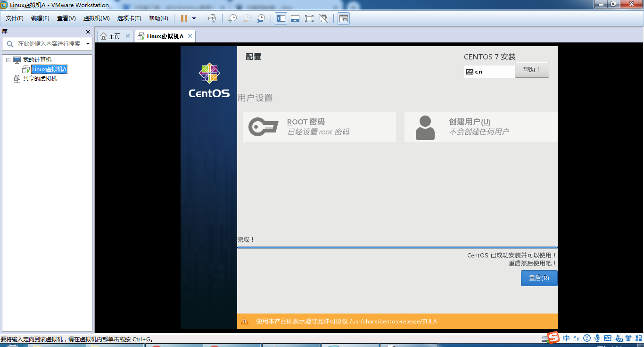Image resolution: width=644 pixels, height=347 pixels.
Task: Open the 创建用户(U) spoke
Action: tap(481, 127)
